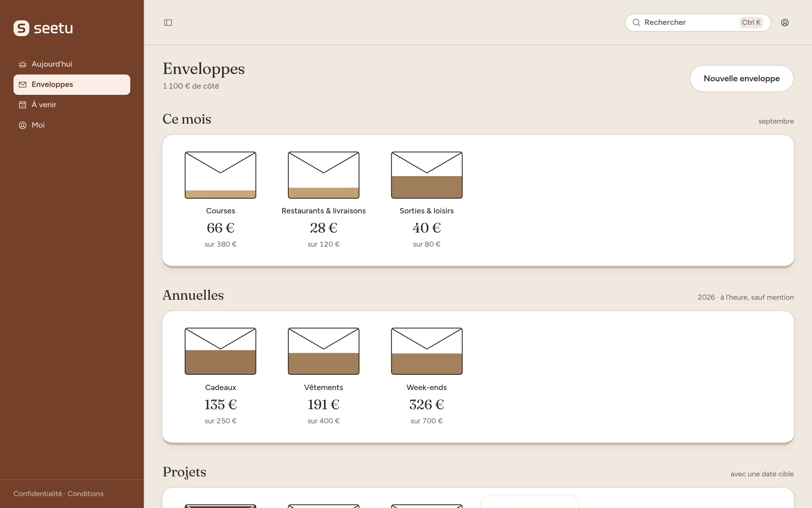Select Enveloppes in the sidebar

(72, 85)
